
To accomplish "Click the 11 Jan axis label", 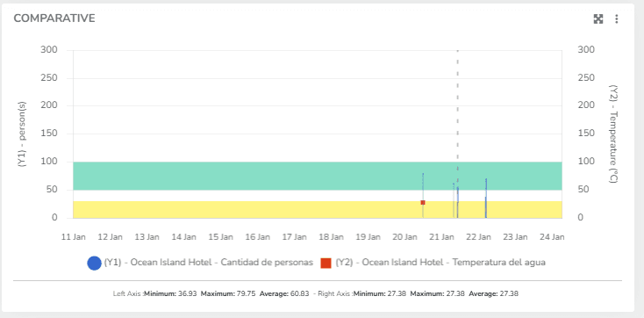I will [x=74, y=237].
